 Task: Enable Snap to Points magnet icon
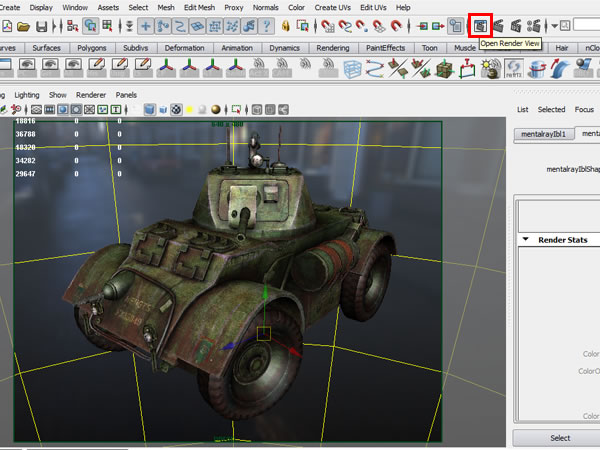[x=362, y=26]
